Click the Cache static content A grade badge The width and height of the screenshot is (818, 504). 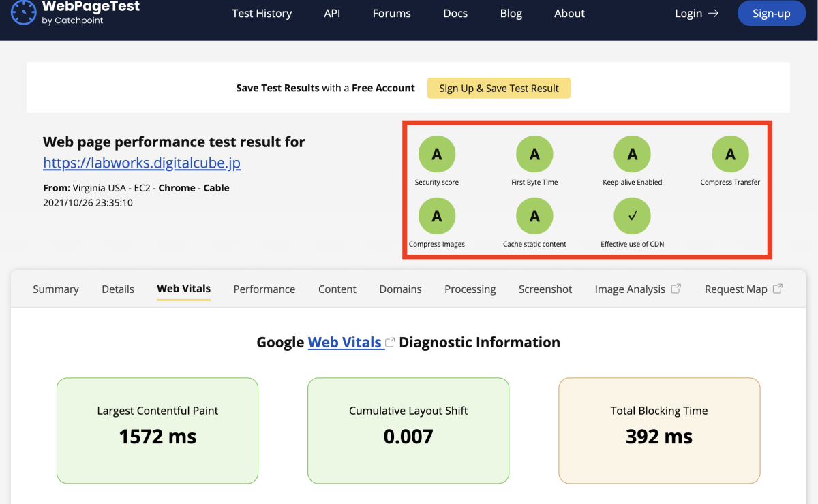534,216
